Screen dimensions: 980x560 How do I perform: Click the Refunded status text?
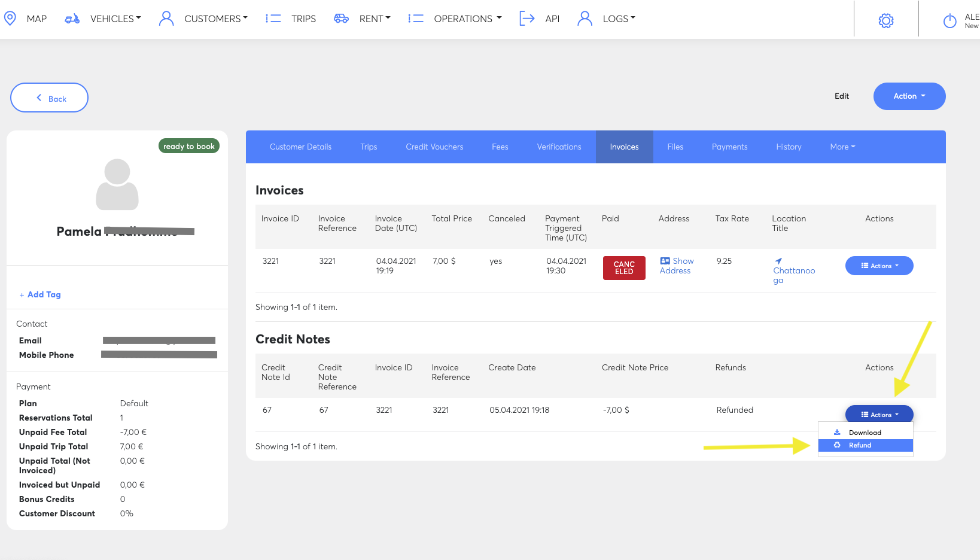pos(735,410)
